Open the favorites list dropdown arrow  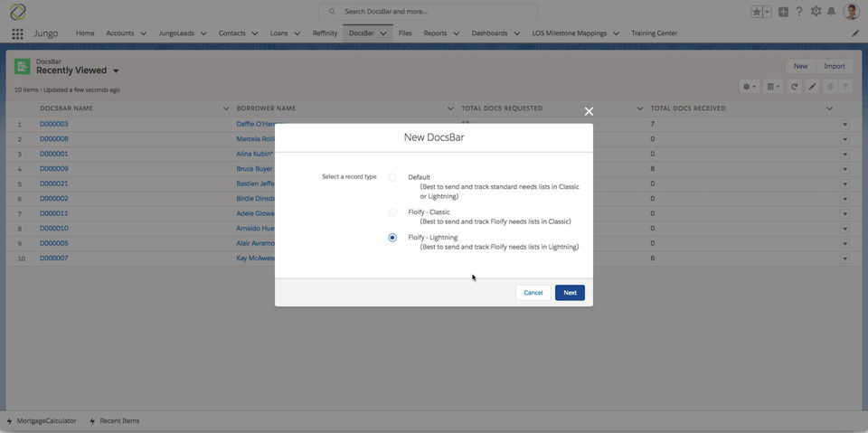pyautogui.click(x=768, y=12)
